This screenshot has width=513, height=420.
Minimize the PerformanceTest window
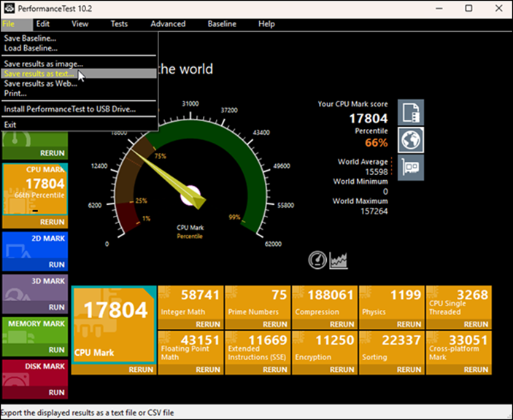(x=439, y=8)
